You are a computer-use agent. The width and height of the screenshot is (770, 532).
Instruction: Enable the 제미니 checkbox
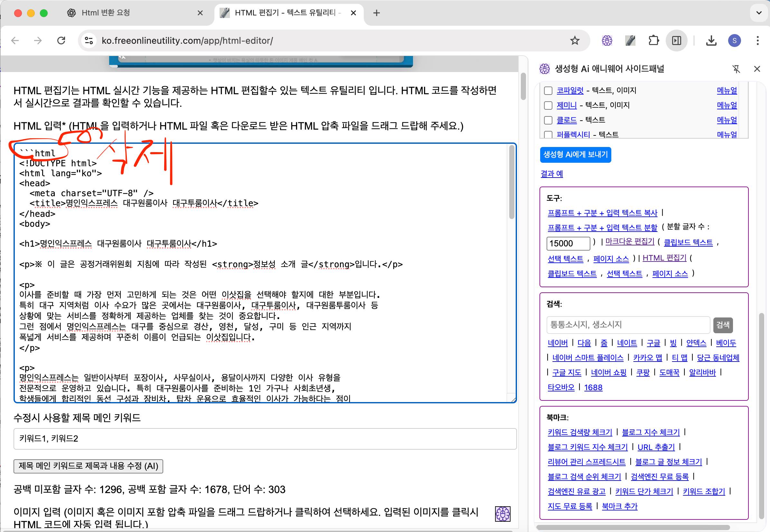(x=548, y=105)
